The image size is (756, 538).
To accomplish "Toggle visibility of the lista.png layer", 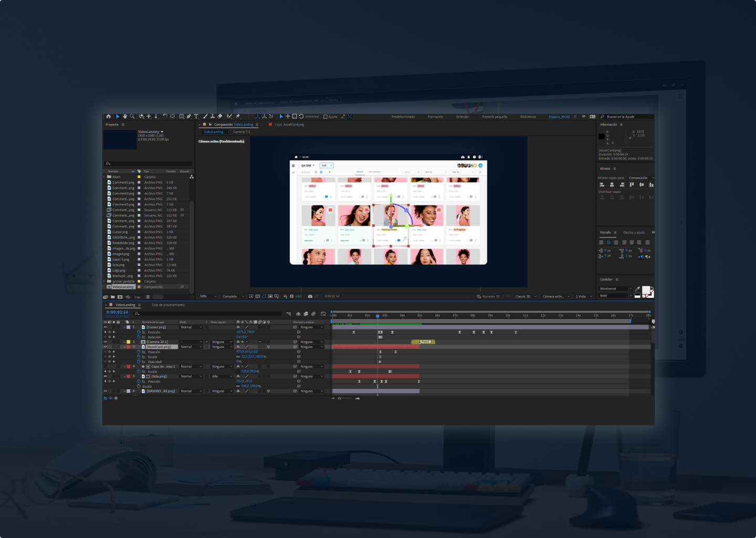I will pyautogui.click(x=105, y=377).
